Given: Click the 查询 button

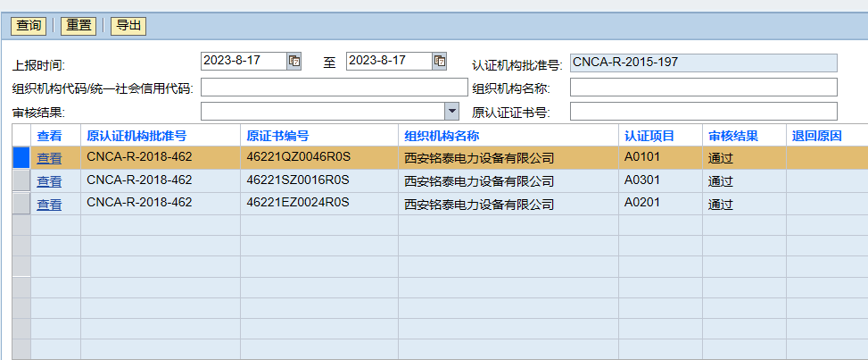Looking at the screenshot, I should [x=29, y=26].
